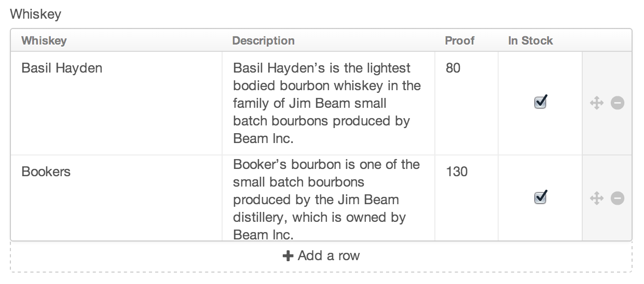Screen dimensions: 644x284
Task: Remove the Basil Hayden row
Action: (x=617, y=103)
